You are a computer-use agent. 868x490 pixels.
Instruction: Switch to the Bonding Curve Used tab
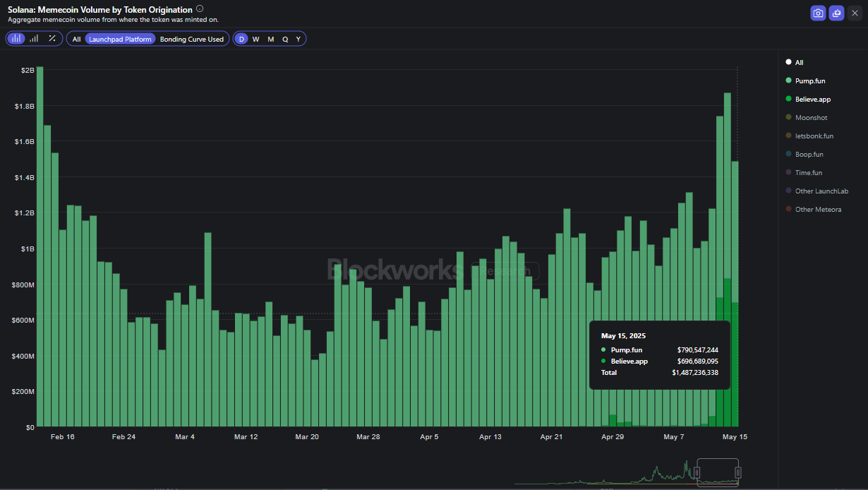point(191,40)
